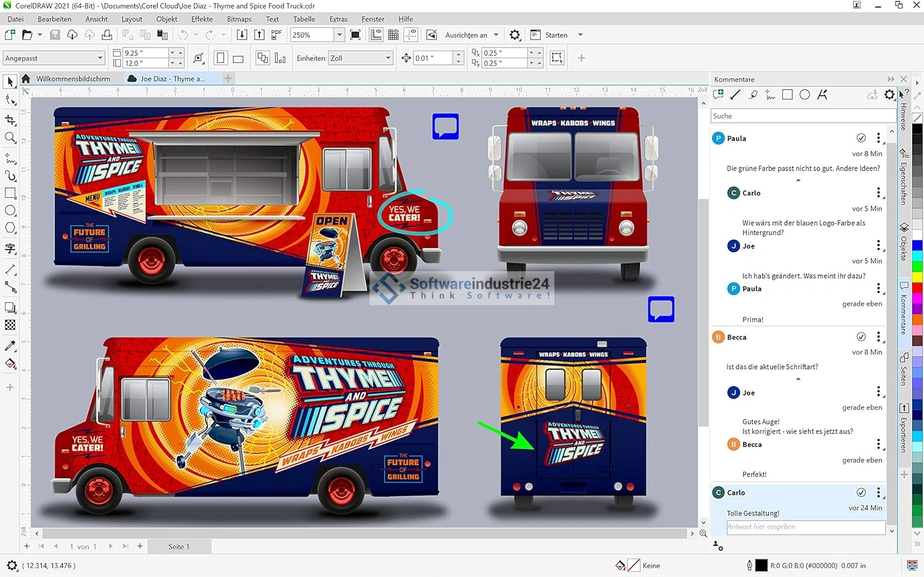Select the Crop tool in toolbox
Image resolution: width=924 pixels, height=577 pixels.
click(x=10, y=120)
